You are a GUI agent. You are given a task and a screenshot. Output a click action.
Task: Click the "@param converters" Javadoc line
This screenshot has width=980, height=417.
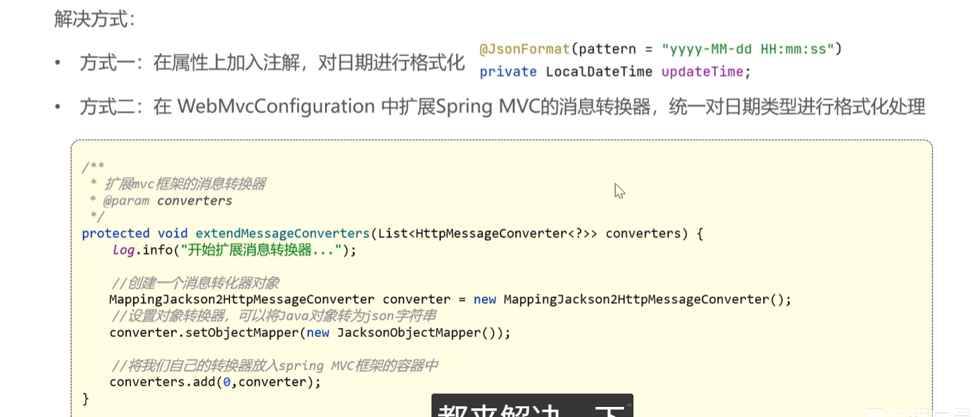(x=167, y=200)
